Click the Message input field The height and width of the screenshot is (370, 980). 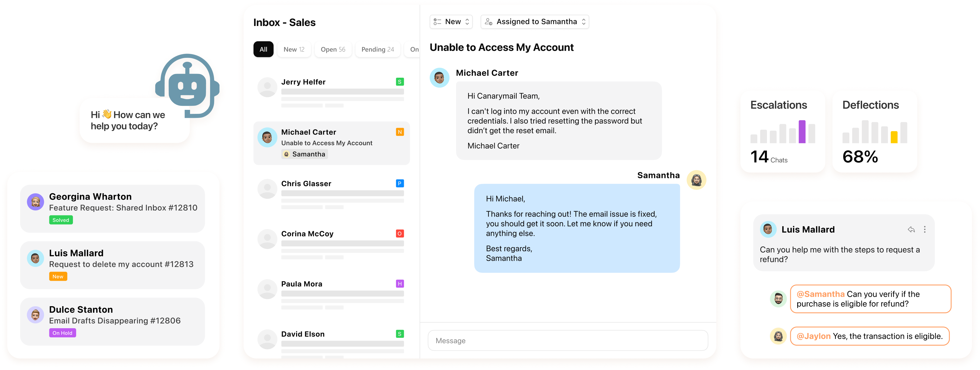tap(568, 341)
